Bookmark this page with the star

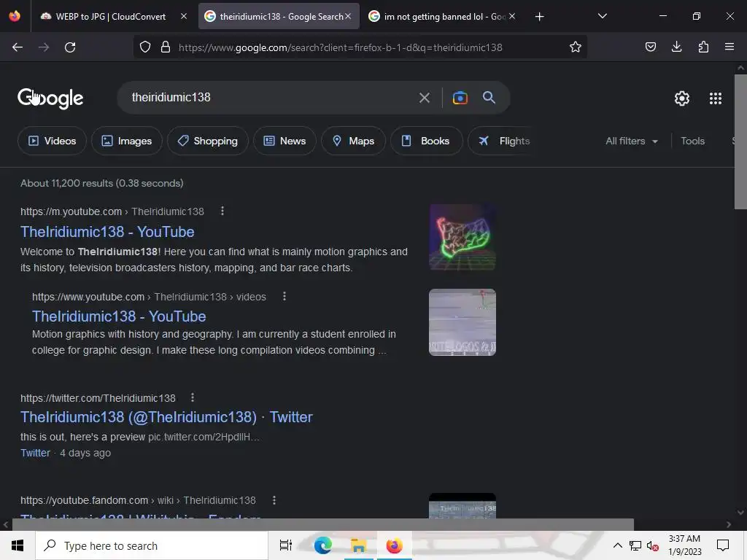click(576, 47)
